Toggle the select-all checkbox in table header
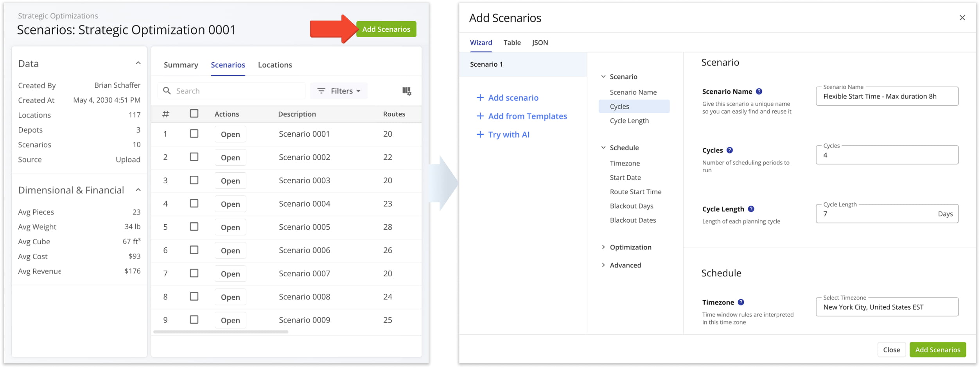Screen dimensions: 980x368 (194, 114)
